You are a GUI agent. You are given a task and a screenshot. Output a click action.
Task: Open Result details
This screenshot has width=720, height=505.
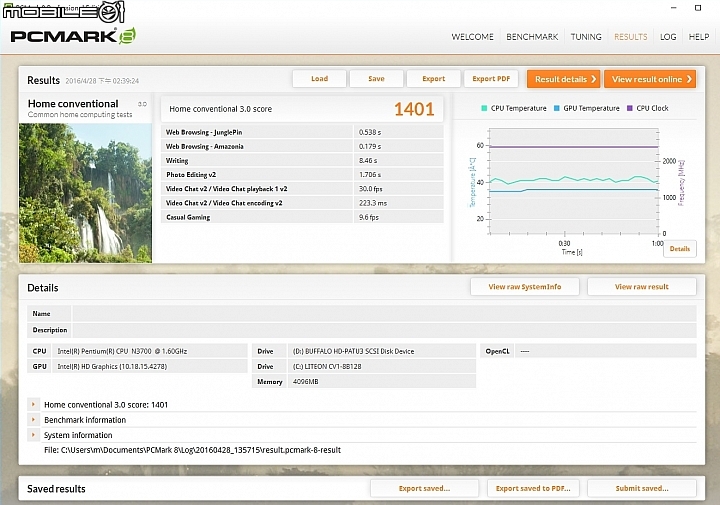[x=564, y=79]
